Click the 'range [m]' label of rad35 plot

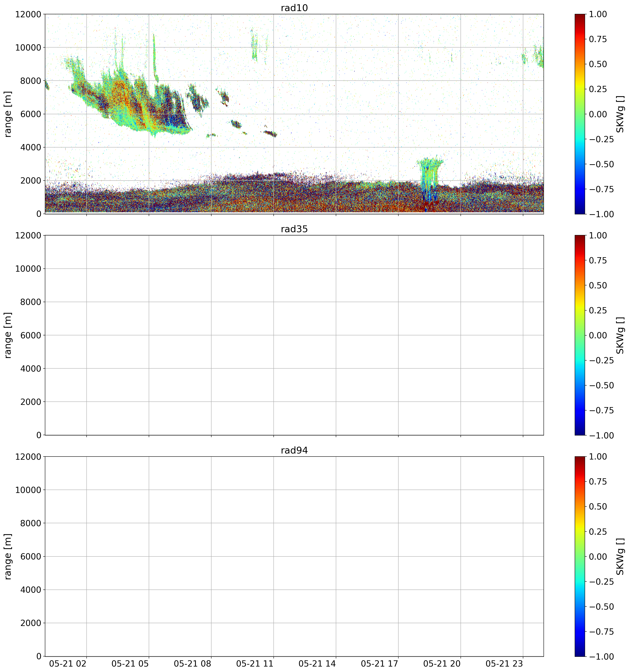[8, 335]
